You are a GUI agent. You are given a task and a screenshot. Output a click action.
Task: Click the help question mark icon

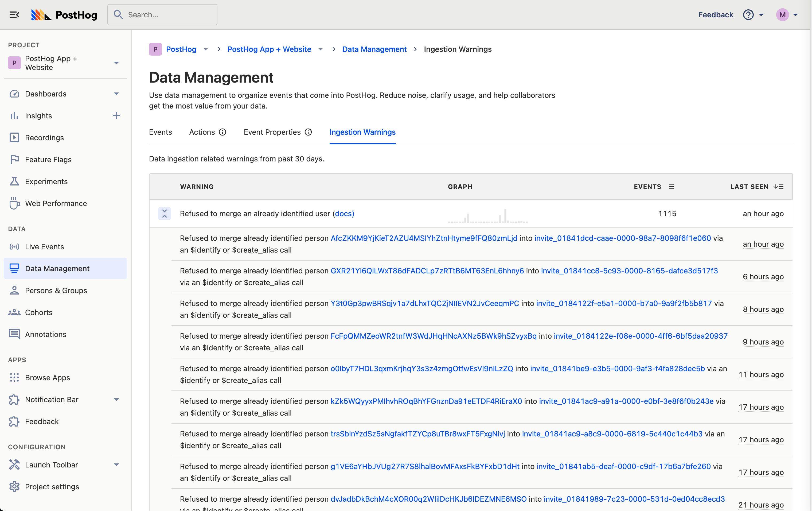click(x=748, y=15)
